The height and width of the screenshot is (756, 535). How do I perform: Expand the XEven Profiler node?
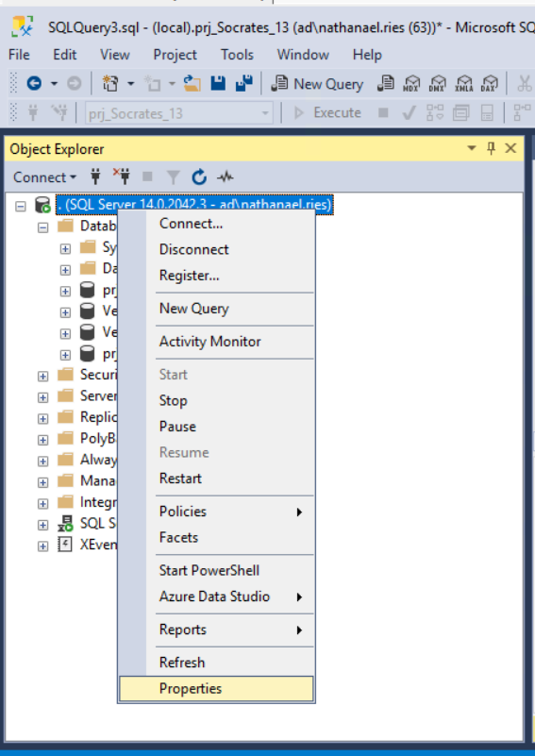click(x=42, y=546)
